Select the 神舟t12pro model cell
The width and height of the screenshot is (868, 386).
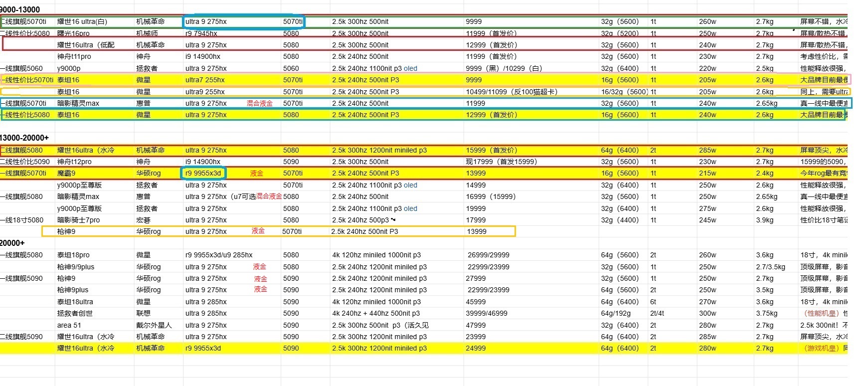(x=74, y=162)
